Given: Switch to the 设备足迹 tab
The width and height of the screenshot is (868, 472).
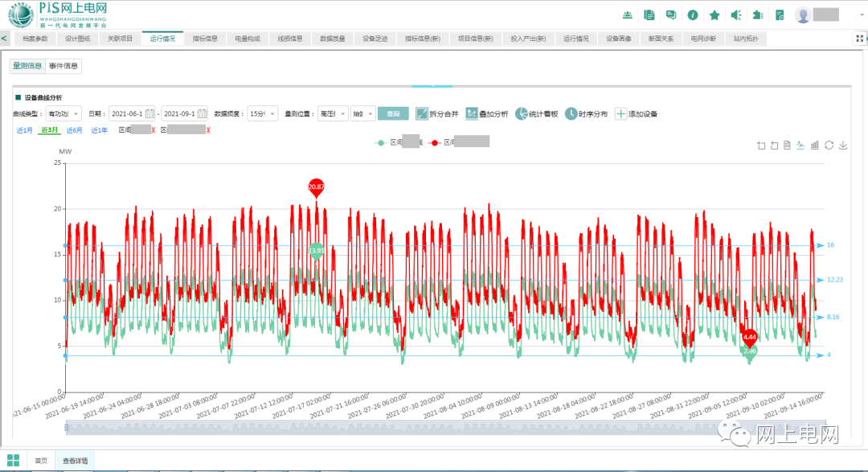Looking at the screenshot, I should point(375,39).
